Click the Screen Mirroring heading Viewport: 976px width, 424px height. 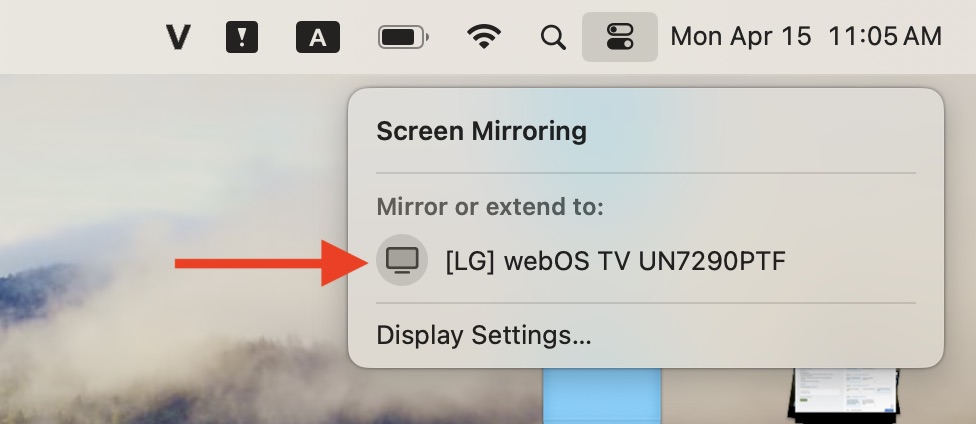pyautogui.click(x=481, y=131)
